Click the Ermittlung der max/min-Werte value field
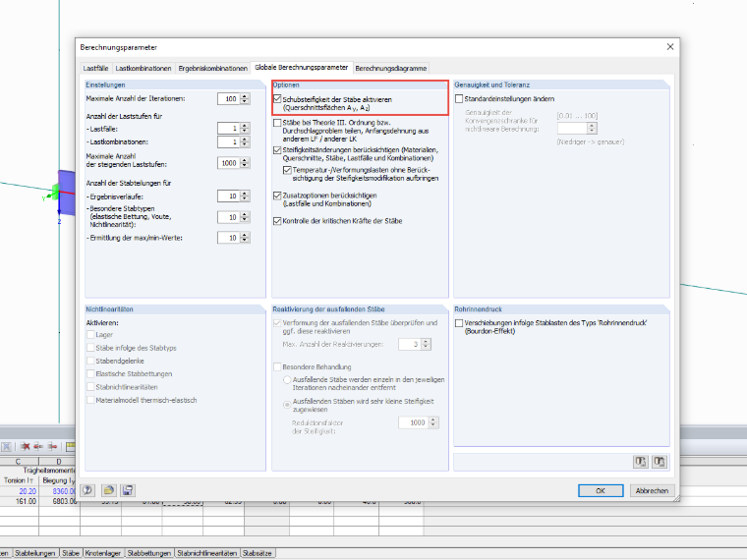The width and height of the screenshot is (747, 560). point(229,238)
